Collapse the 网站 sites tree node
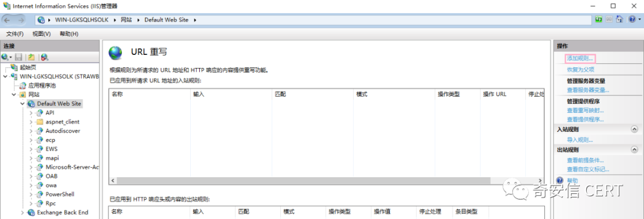Screen dimensions: 644x219 (x=14, y=94)
